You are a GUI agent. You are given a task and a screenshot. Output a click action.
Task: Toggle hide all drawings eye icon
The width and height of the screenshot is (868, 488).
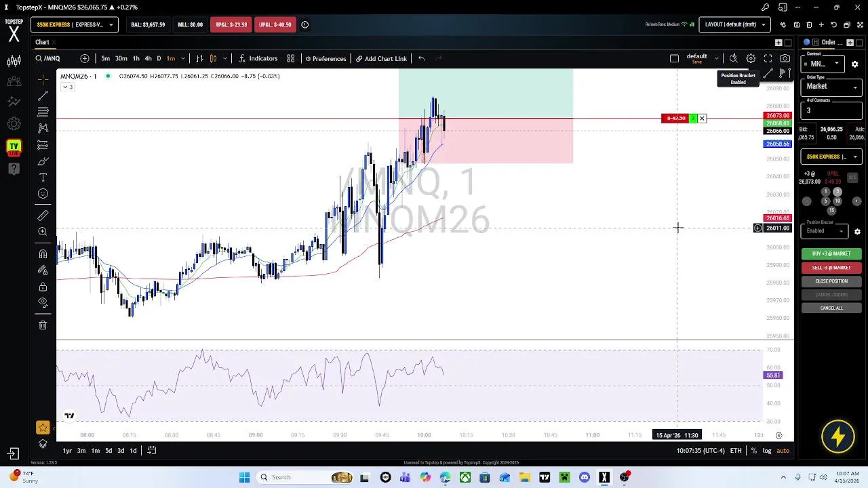43,303
